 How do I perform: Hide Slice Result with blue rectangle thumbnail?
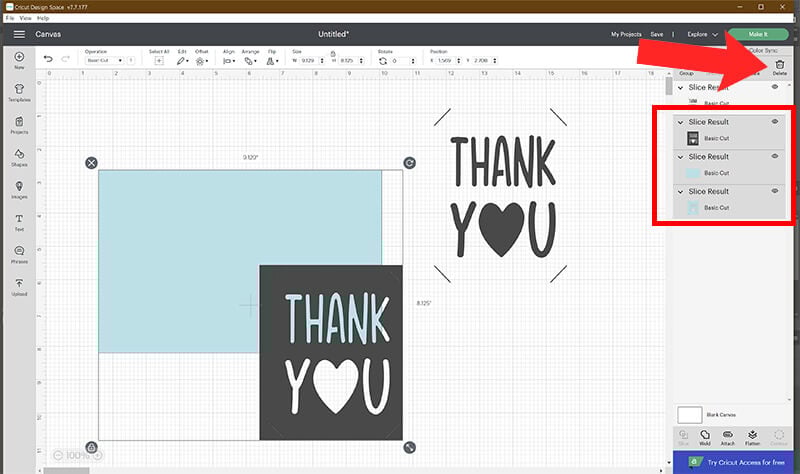click(x=774, y=156)
